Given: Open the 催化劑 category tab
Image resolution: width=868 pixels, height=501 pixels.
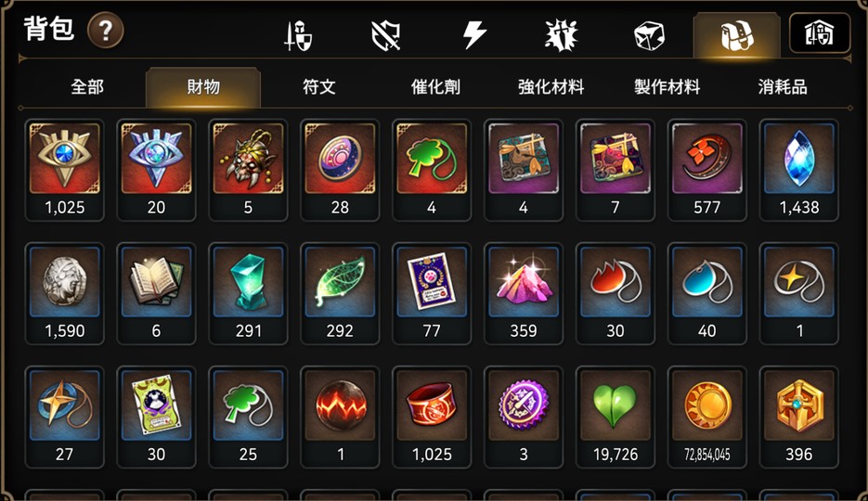Looking at the screenshot, I should pos(435,87).
